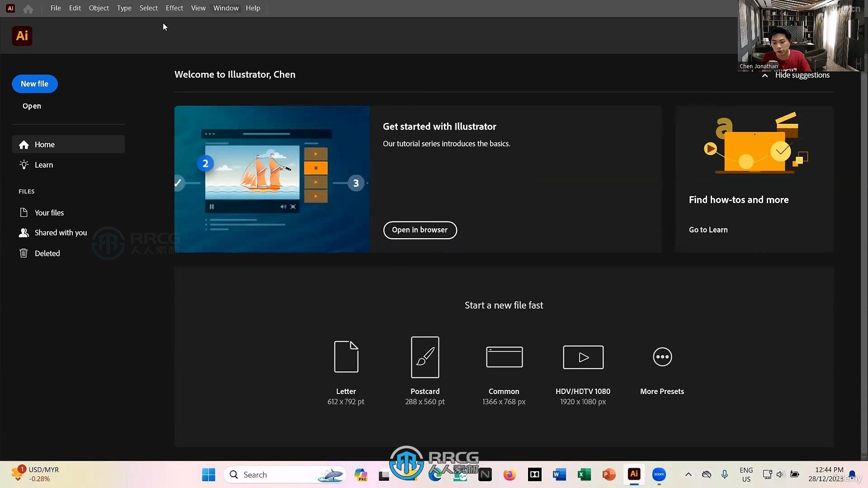
Task: Open the Object menu
Action: [x=99, y=8]
